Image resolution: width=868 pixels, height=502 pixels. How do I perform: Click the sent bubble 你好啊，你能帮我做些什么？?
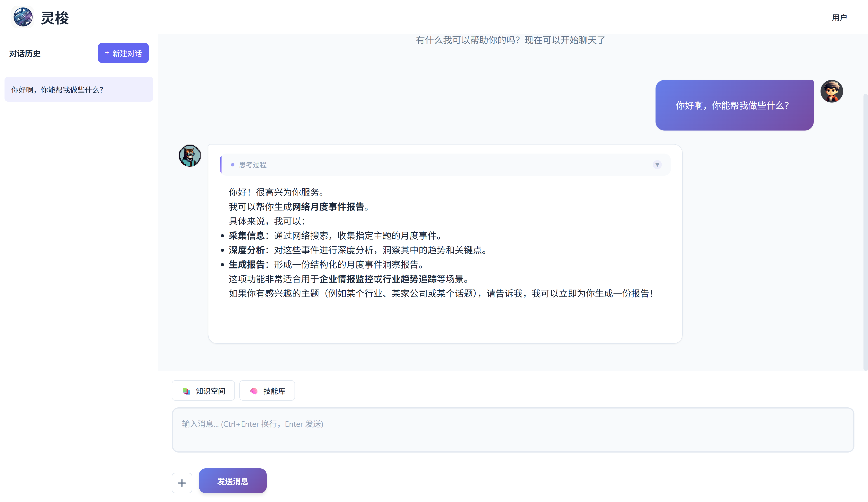pyautogui.click(x=734, y=105)
